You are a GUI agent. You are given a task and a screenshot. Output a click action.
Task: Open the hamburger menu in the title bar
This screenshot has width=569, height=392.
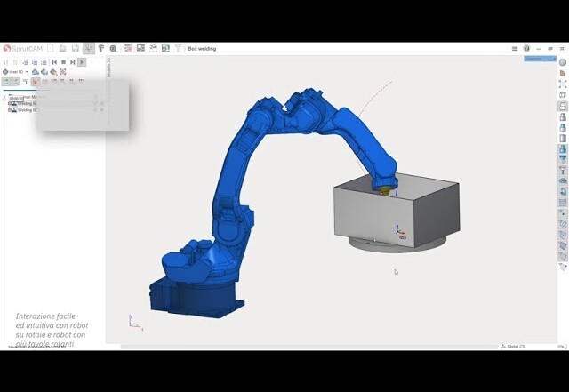516,48
